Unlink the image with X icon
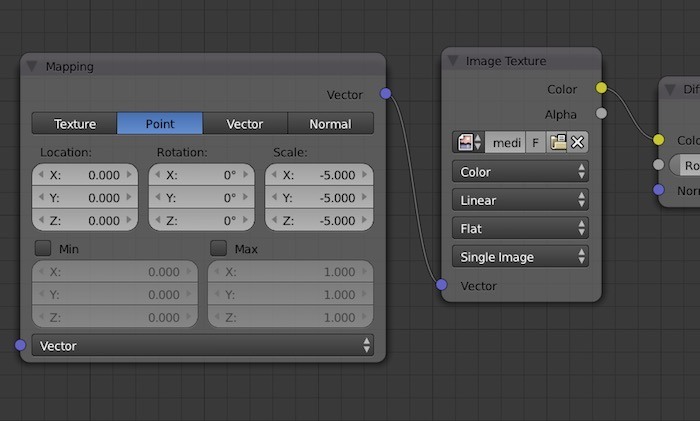700x421 pixels. [578, 142]
